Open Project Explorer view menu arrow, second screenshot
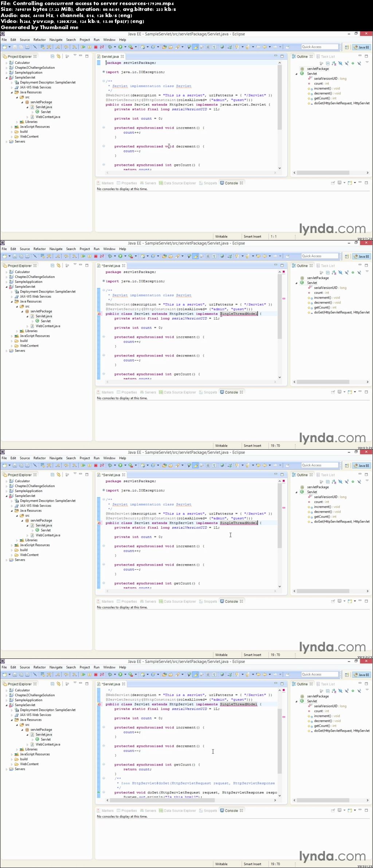This screenshot has width=373, height=868. point(75,264)
